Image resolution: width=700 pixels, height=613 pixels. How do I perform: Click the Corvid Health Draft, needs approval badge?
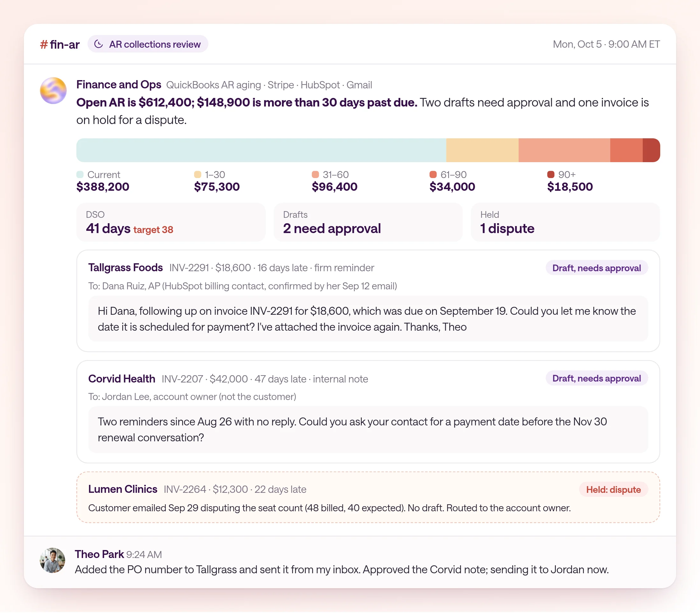596,378
